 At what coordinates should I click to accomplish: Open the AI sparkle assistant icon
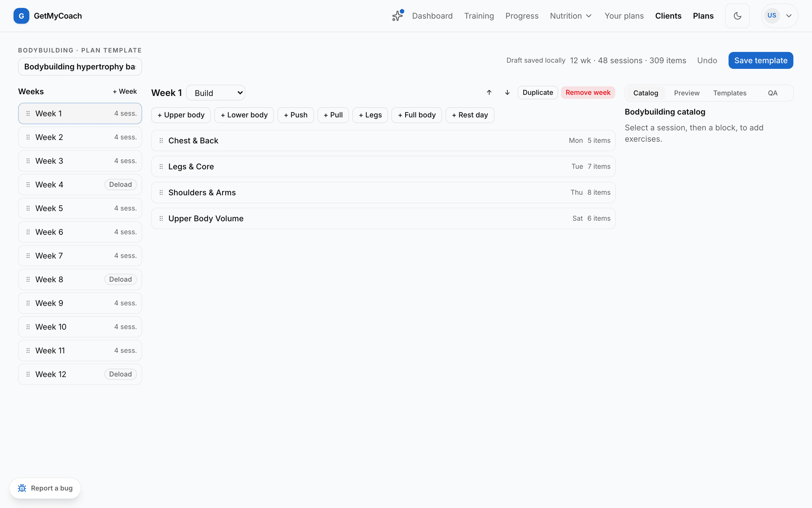tap(398, 16)
